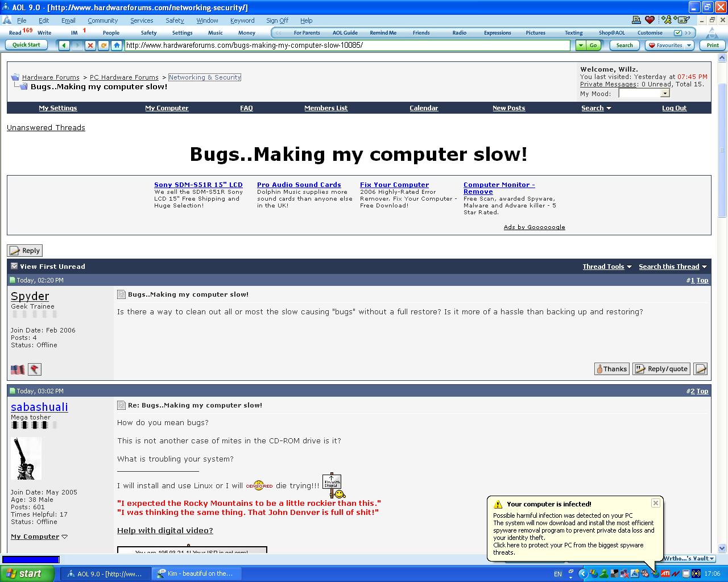Click the Quick Start button

coord(26,45)
